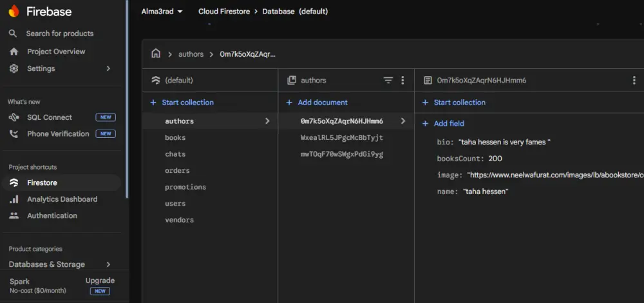Click the search magnifier icon
The height and width of the screenshot is (303, 644).
pyautogui.click(x=13, y=34)
